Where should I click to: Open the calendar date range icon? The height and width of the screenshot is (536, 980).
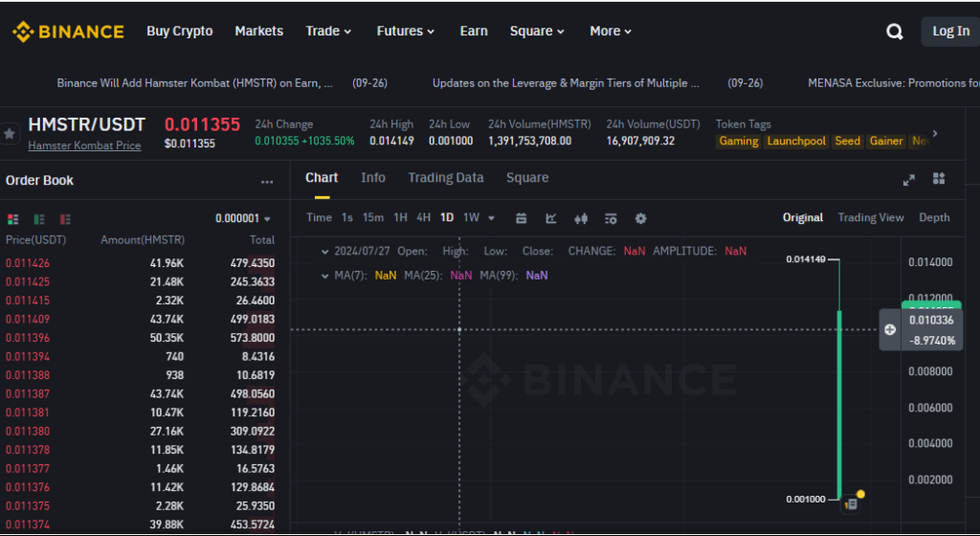(521, 218)
